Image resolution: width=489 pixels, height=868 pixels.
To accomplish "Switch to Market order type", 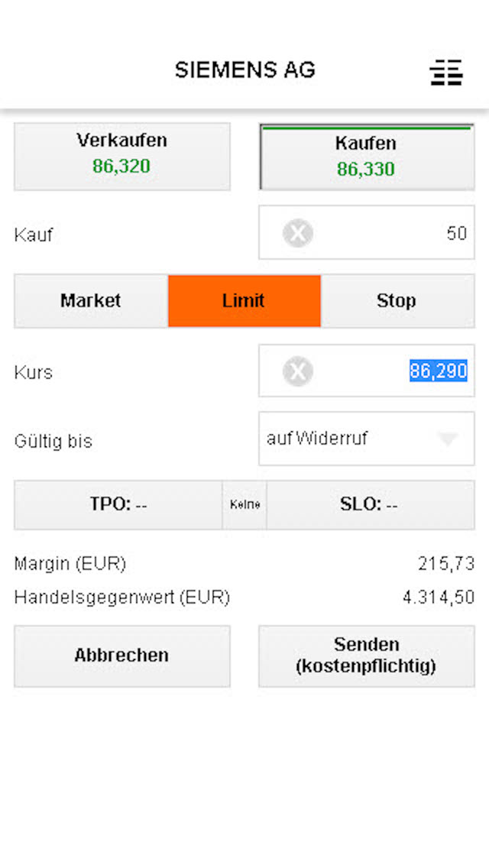I will pyautogui.click(x=91, y=301).
